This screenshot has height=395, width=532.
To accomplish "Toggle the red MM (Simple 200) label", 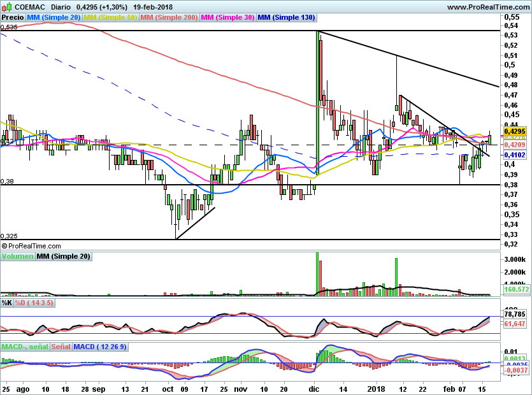I will [169, 17].
